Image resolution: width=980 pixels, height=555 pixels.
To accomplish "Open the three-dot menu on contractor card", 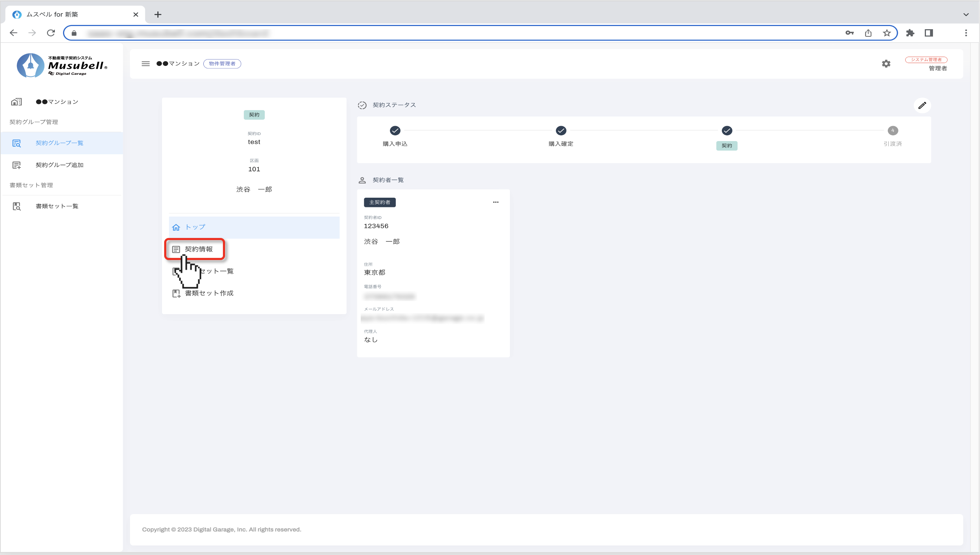I will point(495,202).
